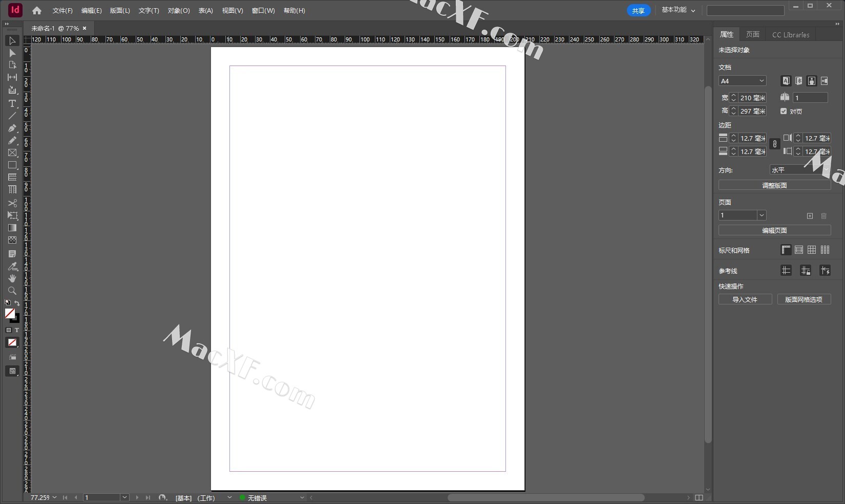Select the Eyedropper tool
The image size is (845, 504).
click(x=12, y=266)
